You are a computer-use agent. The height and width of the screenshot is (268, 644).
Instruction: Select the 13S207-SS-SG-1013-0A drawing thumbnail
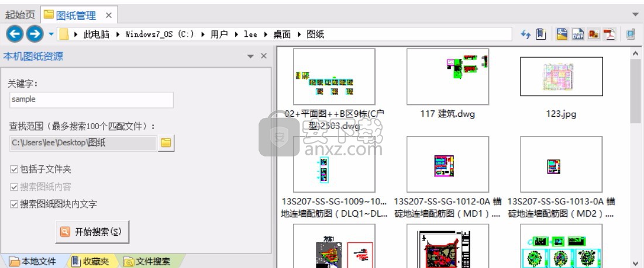click(x=562, y=164)
